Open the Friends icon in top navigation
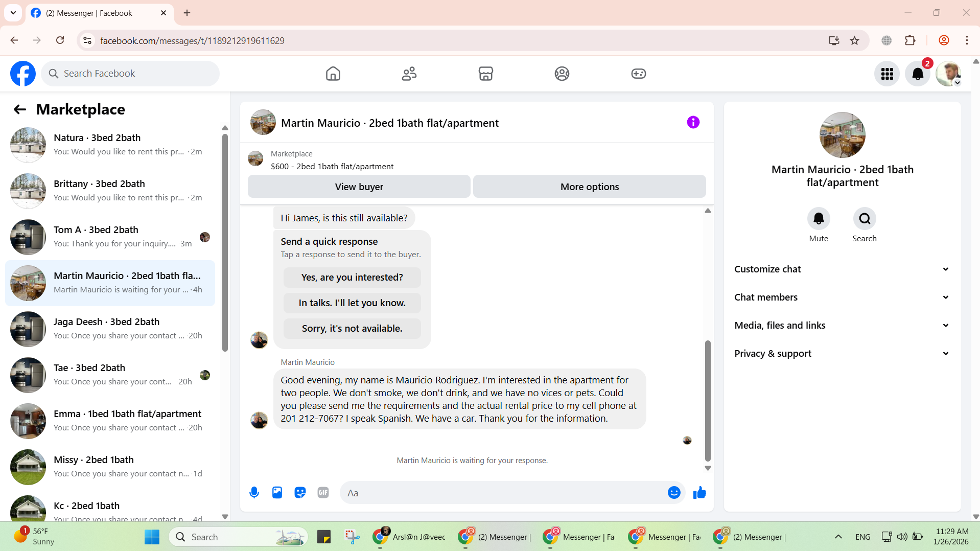Viewport: 980px width, 551px height. click(409, 74)
